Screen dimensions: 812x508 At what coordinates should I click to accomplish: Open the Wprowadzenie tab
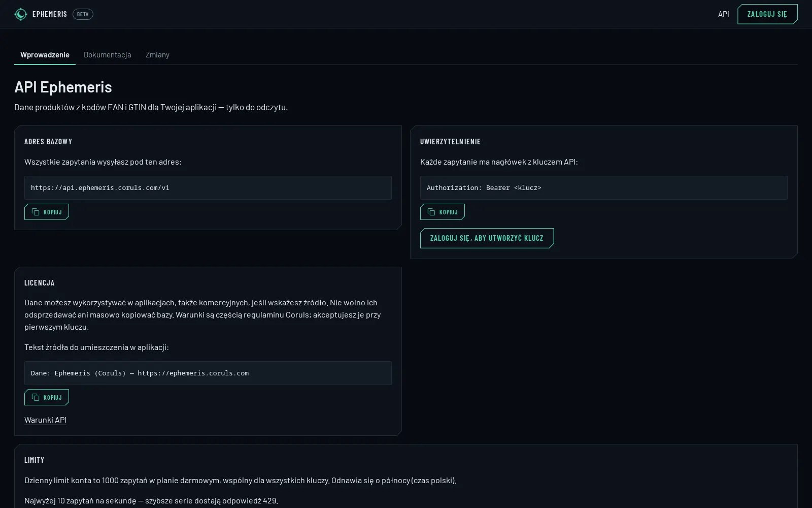click(45, 54)
